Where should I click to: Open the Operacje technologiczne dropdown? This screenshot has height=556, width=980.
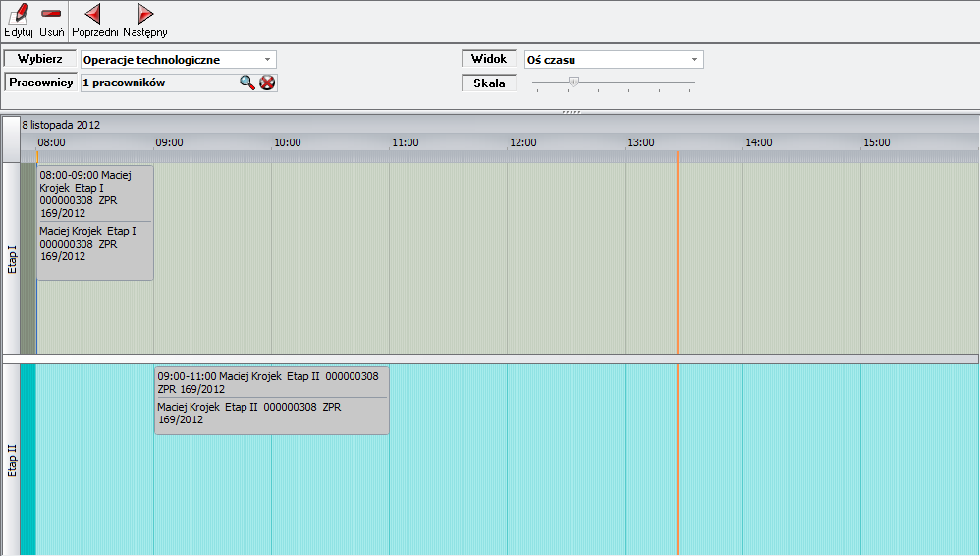pyautogui.click(x=178, y=59)
